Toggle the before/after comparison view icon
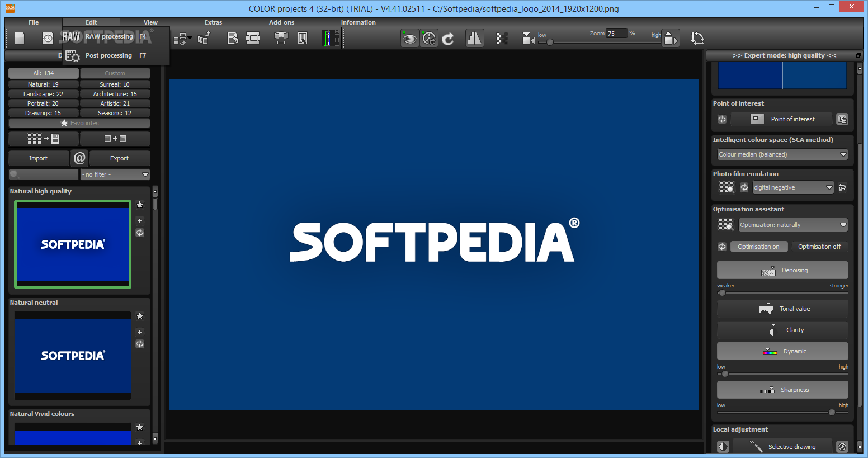868x458 pixels. tap(474, 38)
